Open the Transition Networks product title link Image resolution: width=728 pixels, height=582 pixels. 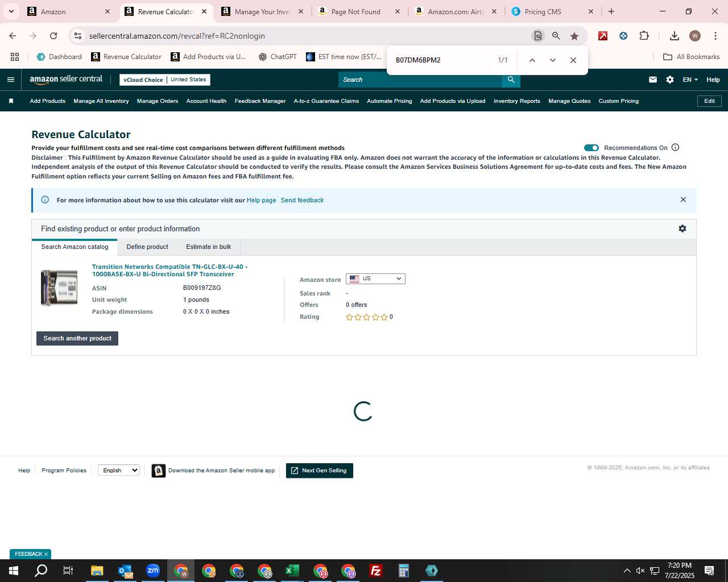169,270
